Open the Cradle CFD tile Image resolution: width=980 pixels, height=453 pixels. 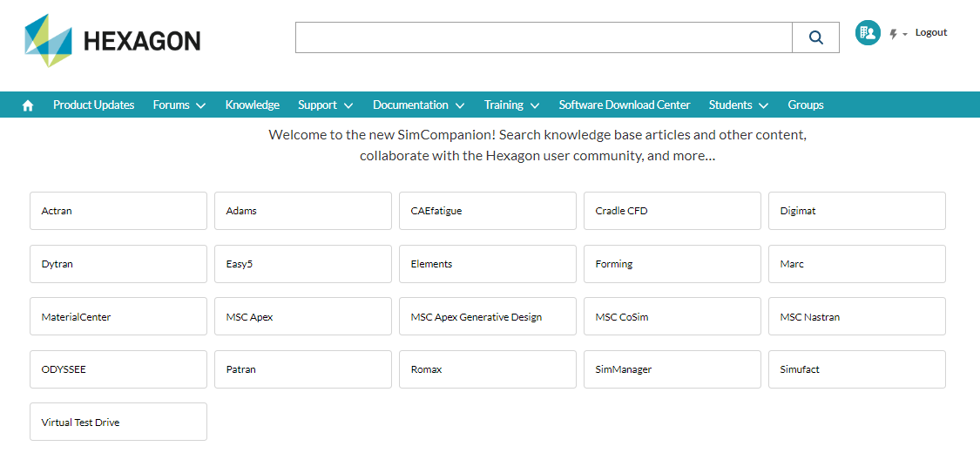point(672,211)
